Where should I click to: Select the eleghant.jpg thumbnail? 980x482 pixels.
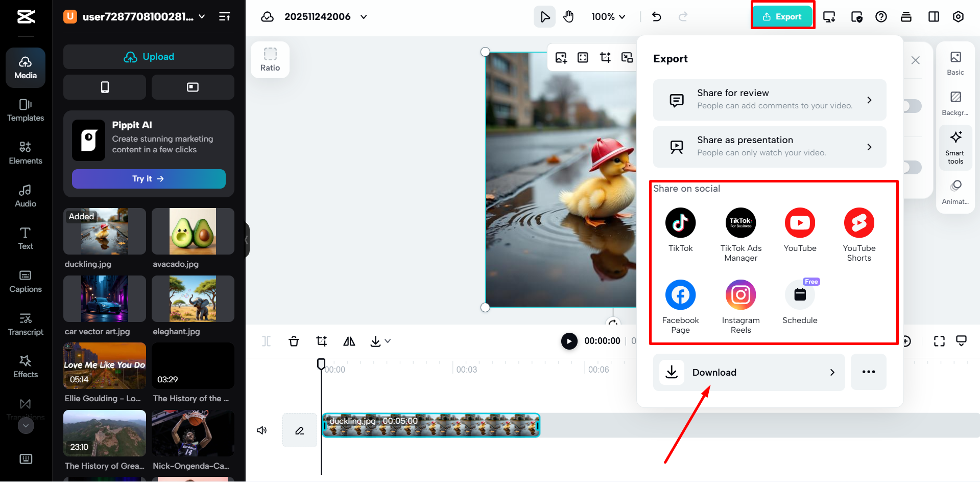tap(193, 299)
